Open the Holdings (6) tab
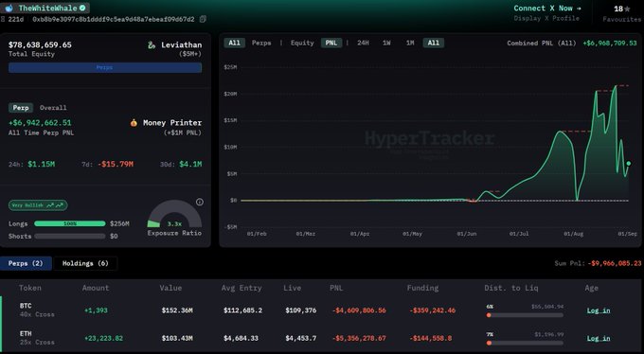 [85, 264]
